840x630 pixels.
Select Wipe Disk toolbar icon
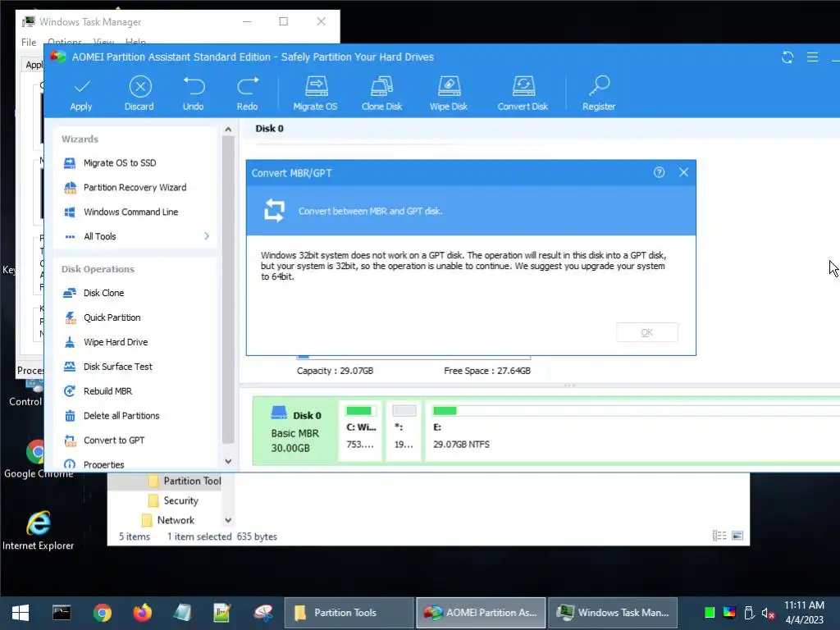click(x=449, y=94)
